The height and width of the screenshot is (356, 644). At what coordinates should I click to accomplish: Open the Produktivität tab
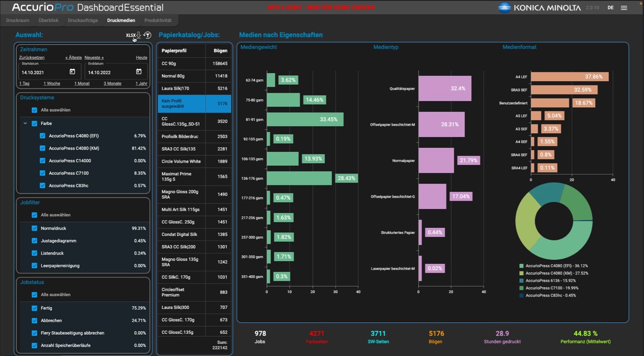pos(158,21)
